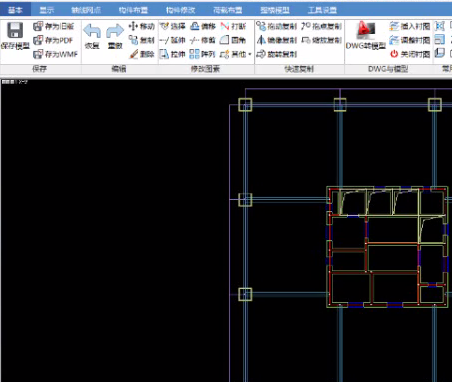Switch to the 显示 ribbon tab

click(x=46, y=10)
